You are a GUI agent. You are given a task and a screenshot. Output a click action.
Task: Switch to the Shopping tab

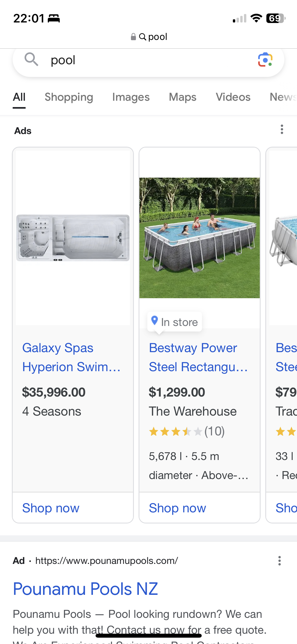pos(69,97)
